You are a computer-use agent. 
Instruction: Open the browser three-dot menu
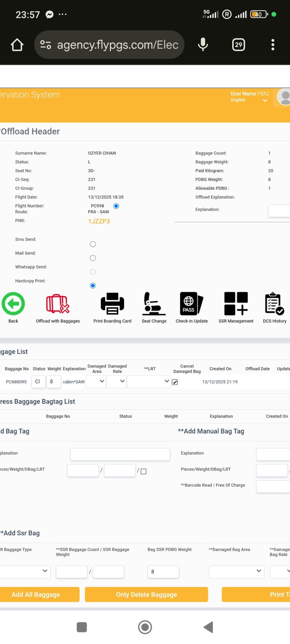(x=273, y=45)
